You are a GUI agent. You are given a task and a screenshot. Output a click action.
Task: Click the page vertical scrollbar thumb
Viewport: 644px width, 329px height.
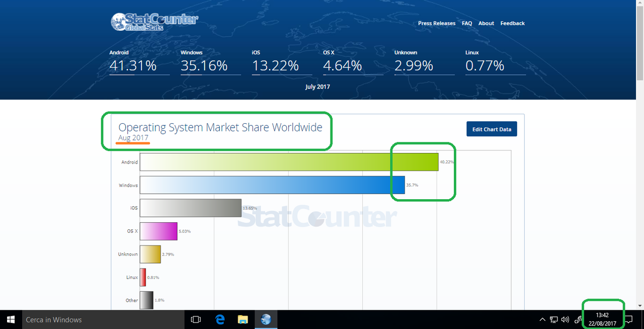(640, 43)
